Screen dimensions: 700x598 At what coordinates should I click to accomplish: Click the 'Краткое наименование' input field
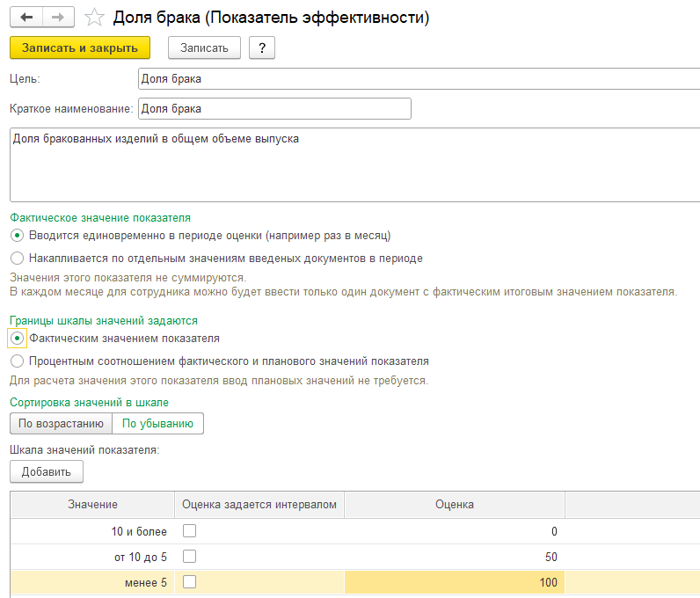tap(274, 108)
